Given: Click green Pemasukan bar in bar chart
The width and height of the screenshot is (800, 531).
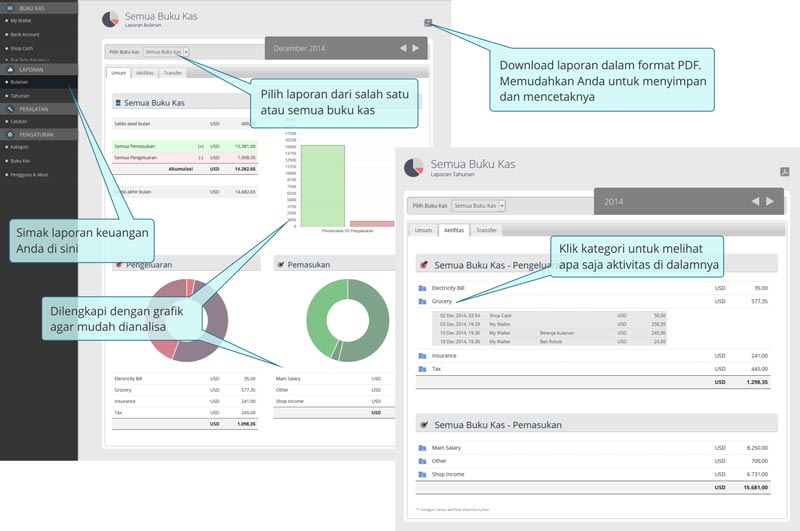Looking at the screenshot, I should coord(323,186).
